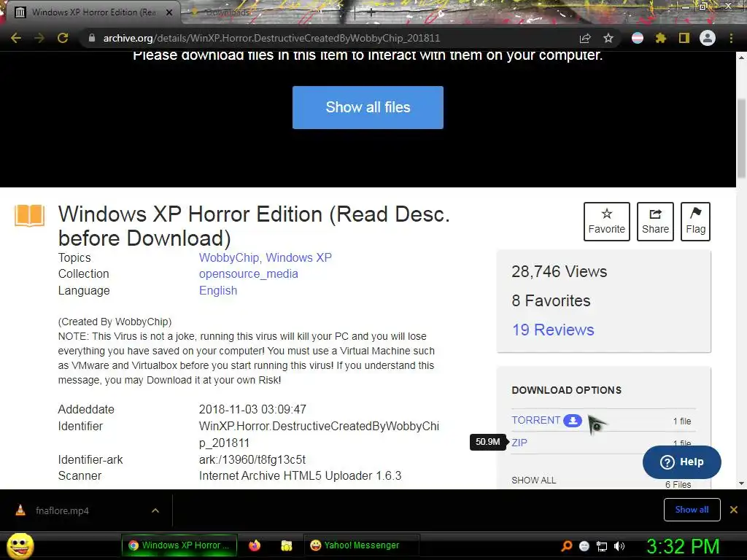Click the torrent download badge icon
Viewport: 747px width, 560px height.
[573, 421]
